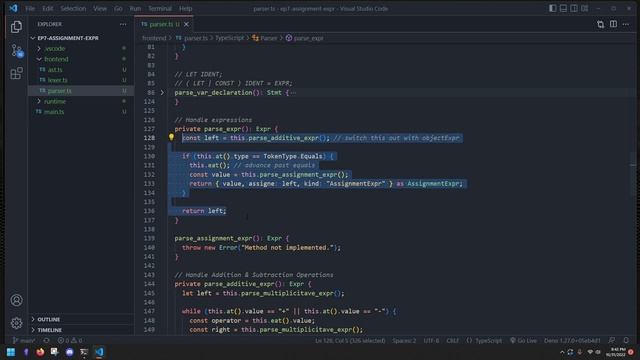Open the File menu
Viewport: 640px width, 360px height.
(30, 8)
